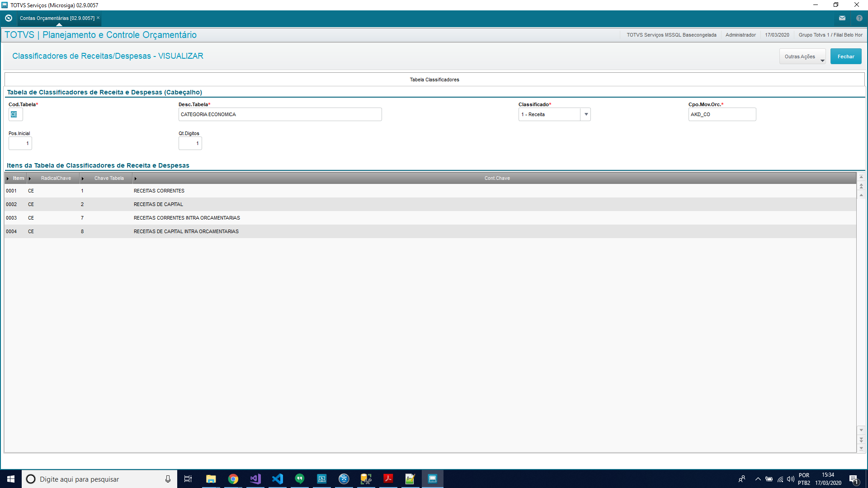Screen dimensions: 868x488
Task: Click the Qt.Digitos field
Action: tap(190, 143)
